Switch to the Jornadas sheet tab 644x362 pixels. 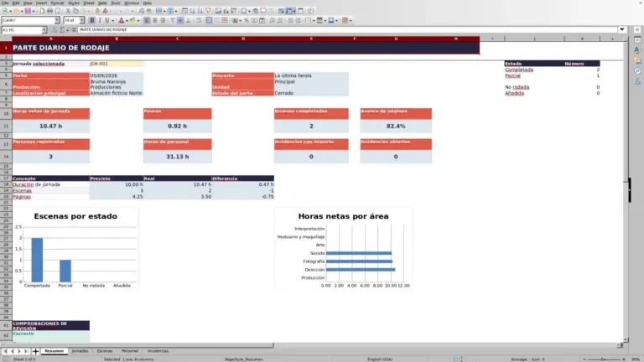click(x=80, y=351)
